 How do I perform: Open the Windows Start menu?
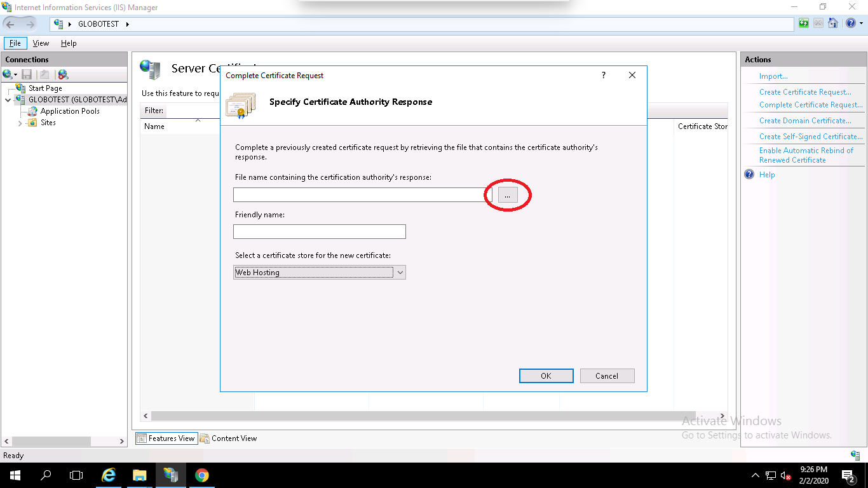coord(15,475)
